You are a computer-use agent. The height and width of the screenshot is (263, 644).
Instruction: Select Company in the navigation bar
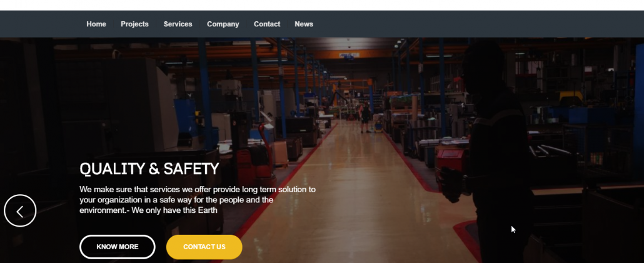pos(223,24)
